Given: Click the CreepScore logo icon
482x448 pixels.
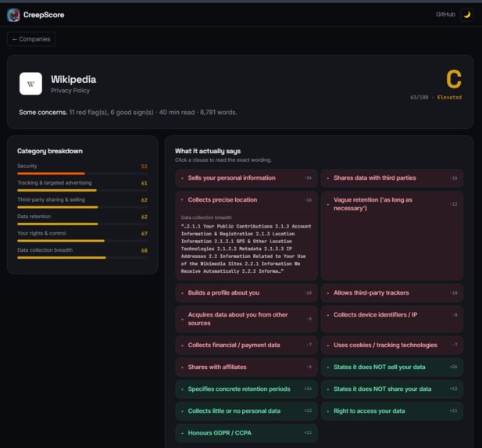Looking at the screenshot, I should [13, 15].
